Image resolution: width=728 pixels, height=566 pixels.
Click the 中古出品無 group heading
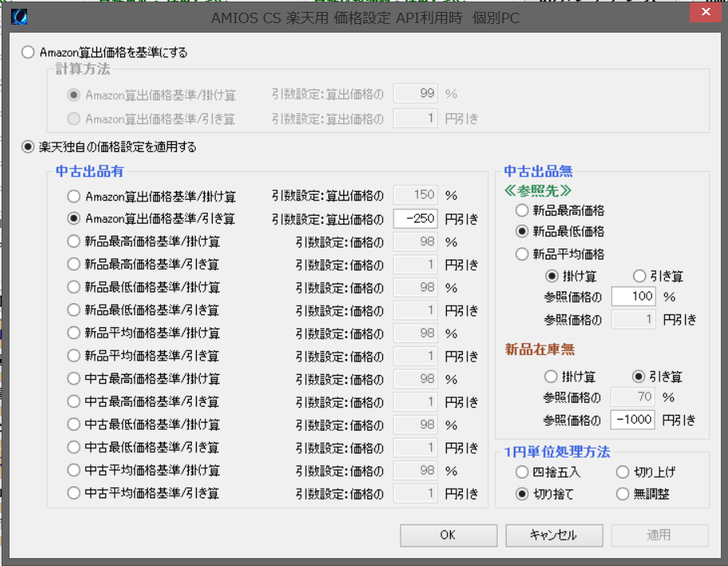538,171
